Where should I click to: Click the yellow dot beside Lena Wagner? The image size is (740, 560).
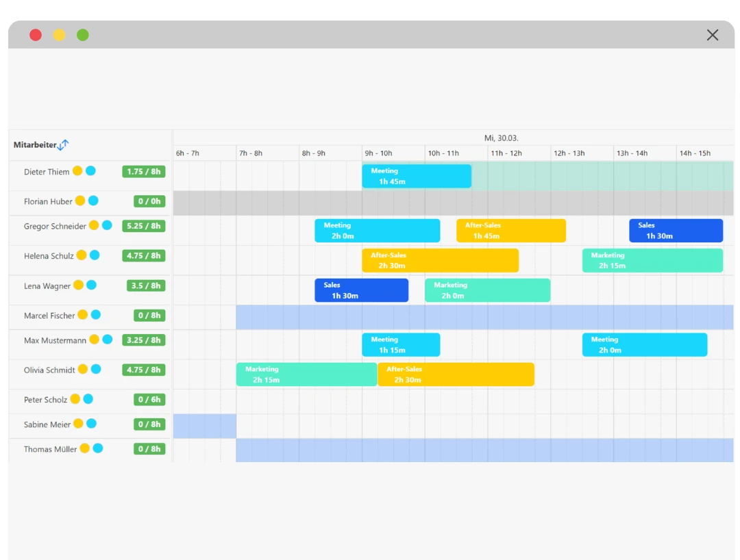pyautogui.click(x=78, y=285)
